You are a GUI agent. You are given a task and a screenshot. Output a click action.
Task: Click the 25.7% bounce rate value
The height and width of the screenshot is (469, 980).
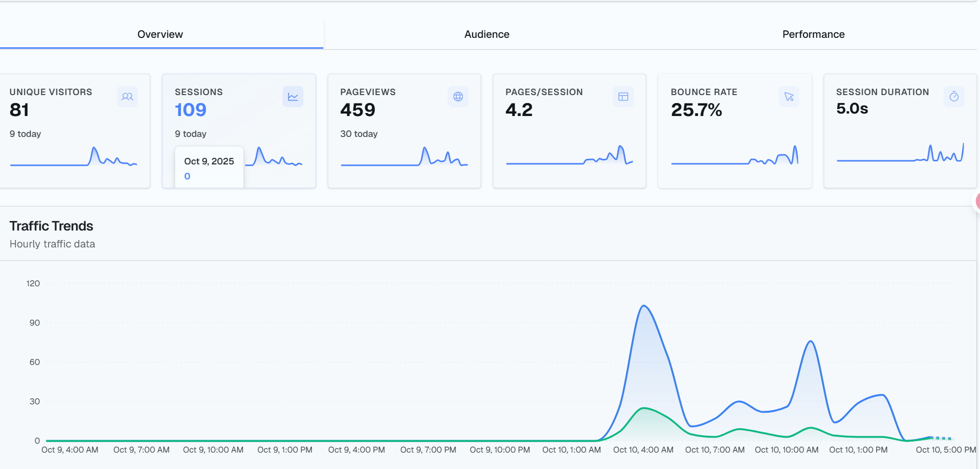click(696, 110)
